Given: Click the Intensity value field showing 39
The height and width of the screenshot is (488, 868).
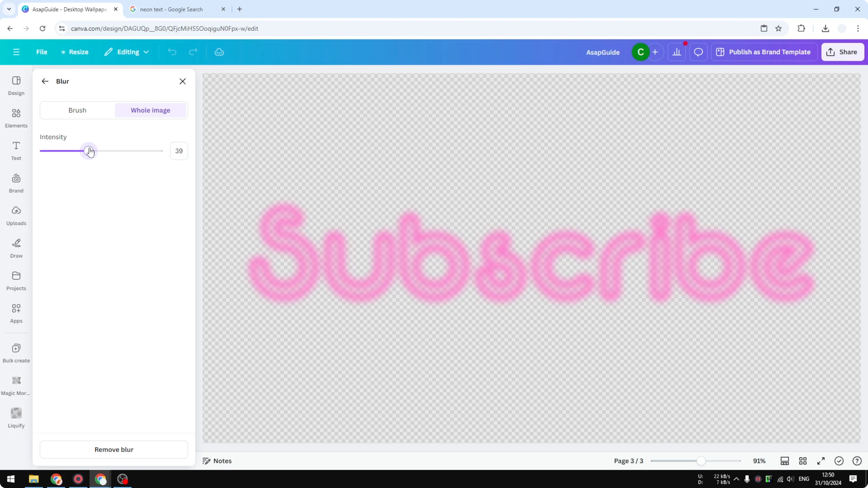Looking at the screenshot, I should pos(179,151).
